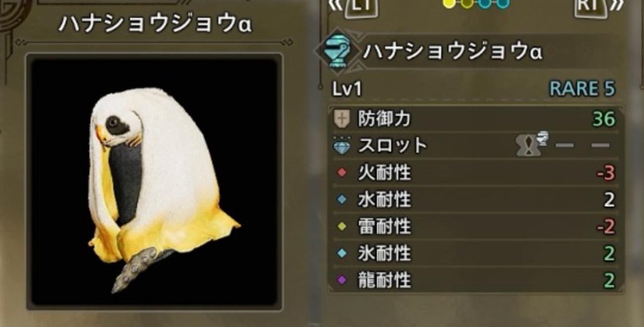Switch to next page with R1
Image resolution: width=644 pixels, height=327 pixels.
[600, 6]
